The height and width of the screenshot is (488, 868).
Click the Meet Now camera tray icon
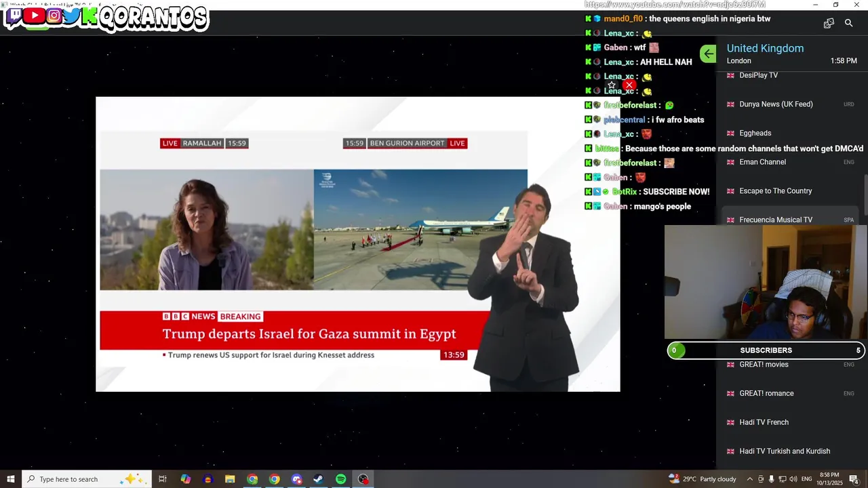point(761,479)
